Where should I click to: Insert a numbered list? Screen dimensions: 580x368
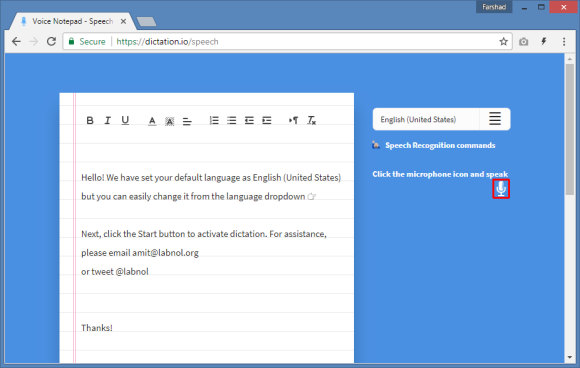click(x=214, y=120)
